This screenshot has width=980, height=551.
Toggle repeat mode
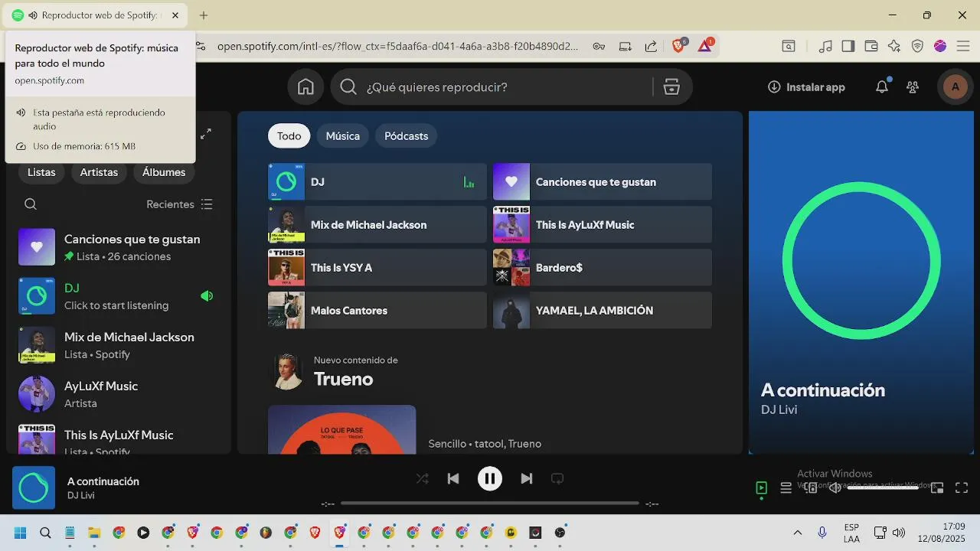click(557, 479)
